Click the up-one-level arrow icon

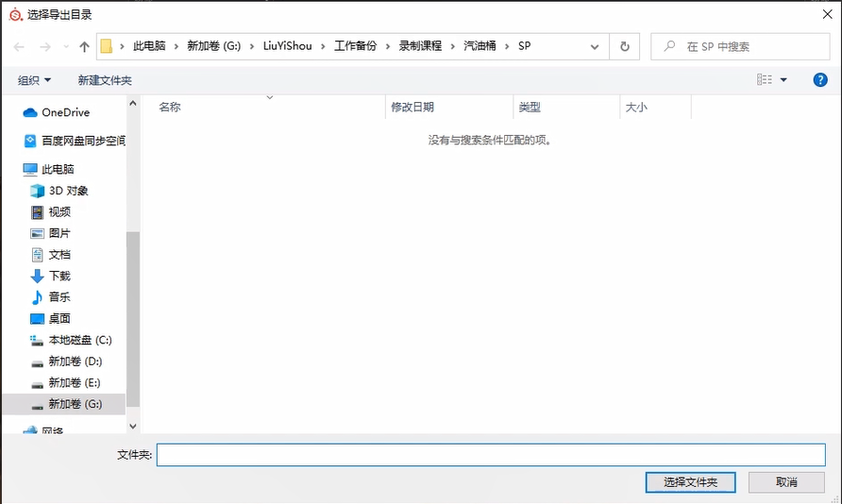click(x=85, y=46)
